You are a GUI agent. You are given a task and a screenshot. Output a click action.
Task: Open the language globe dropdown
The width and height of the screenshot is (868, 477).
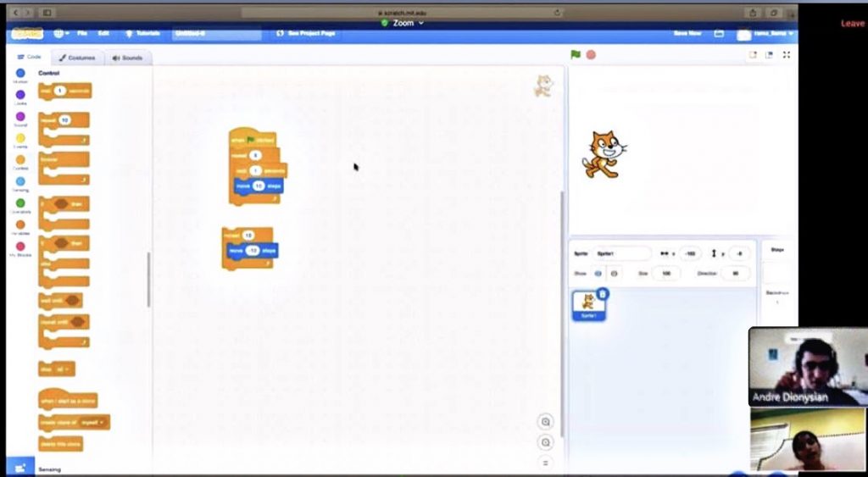(62, 33)
